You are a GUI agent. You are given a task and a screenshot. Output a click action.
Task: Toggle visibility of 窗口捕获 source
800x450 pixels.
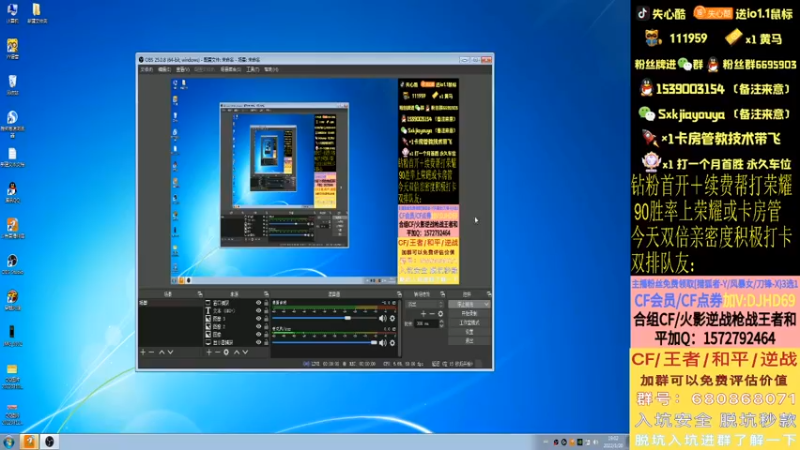[x=258, y=303]
